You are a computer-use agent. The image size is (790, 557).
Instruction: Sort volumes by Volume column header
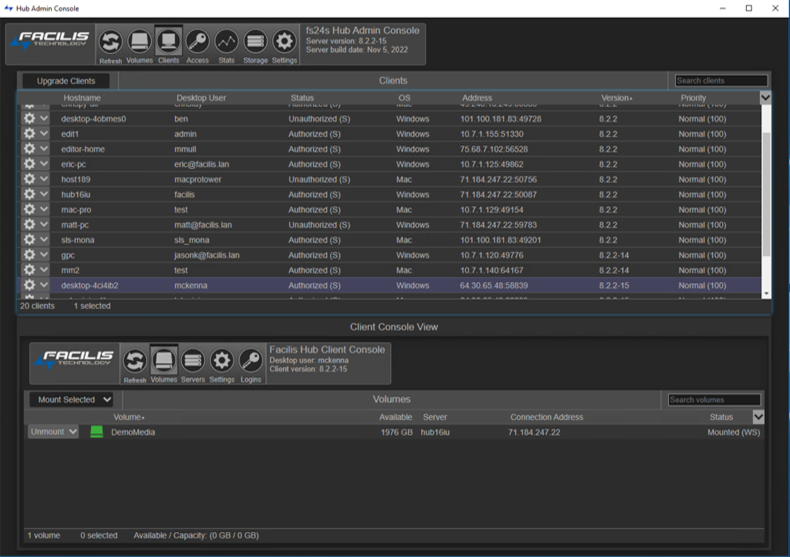pyautogui.click(x=128, y=417)
